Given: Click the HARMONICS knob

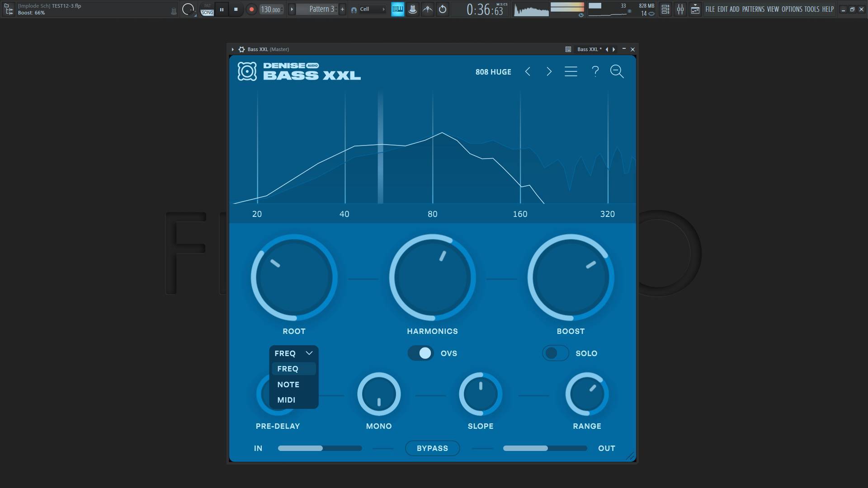Looking at the screenshot, I should point(432,277).
